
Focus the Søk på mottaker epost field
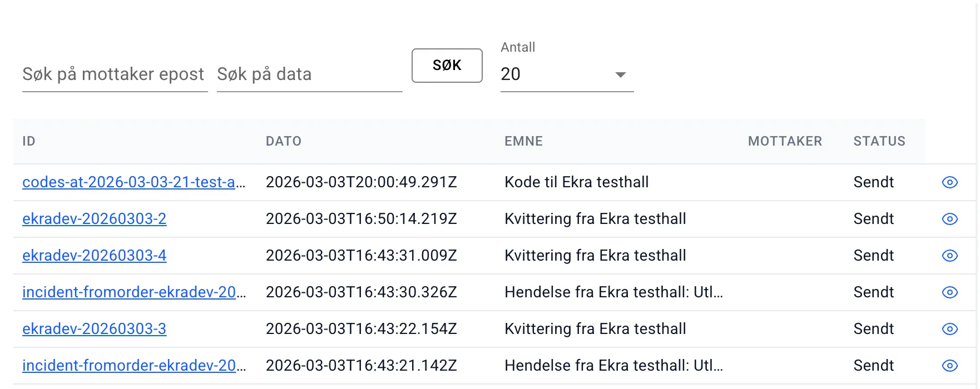point(115,74)
